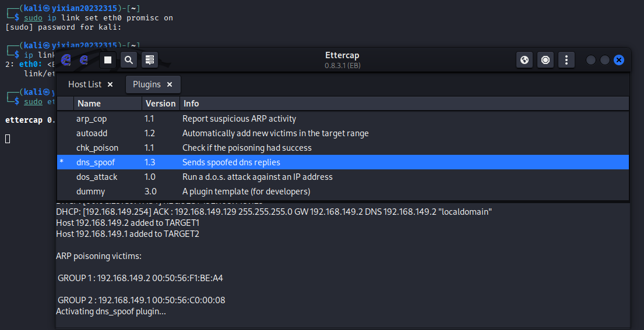The height and width of the screenshot is (330, 644).
Task: Sort plugins by the Version column
Action: click(160, 104)
